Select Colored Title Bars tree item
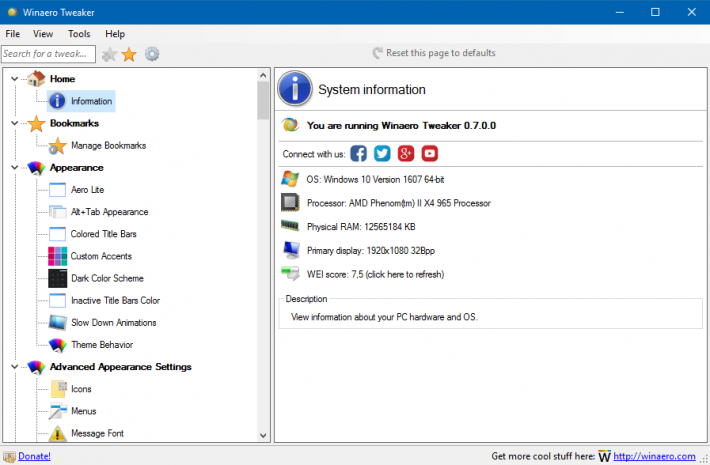The width and height of the screenshot is (710, 465). coord(104,234)
